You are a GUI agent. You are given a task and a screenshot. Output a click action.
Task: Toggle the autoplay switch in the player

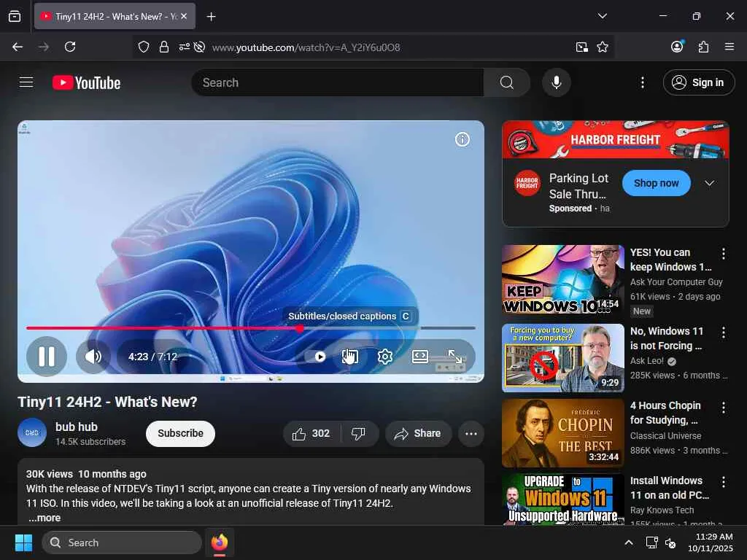(317, 356)
